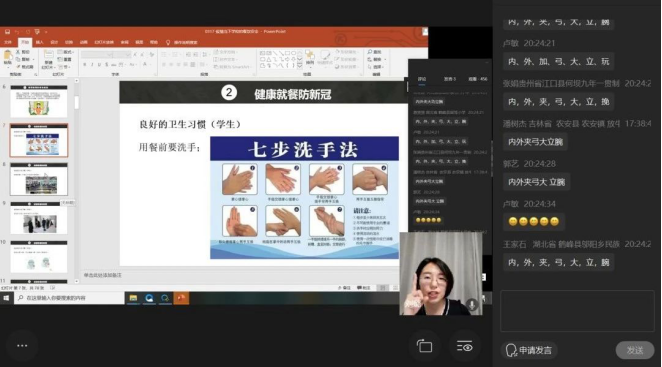The height and width of the screenshot is (367, 662).
Task: Click the paste clipboard icon in ribbon
Action: [8, 55]
